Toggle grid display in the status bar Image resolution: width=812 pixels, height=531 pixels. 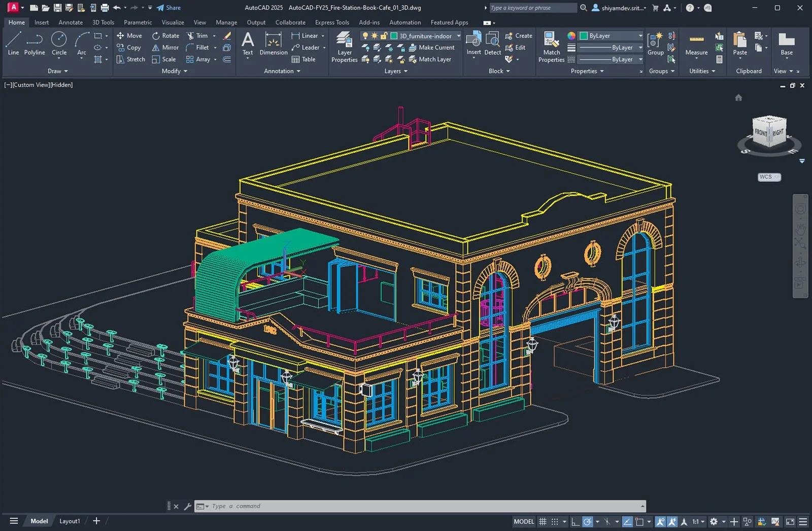pos(542,521)
